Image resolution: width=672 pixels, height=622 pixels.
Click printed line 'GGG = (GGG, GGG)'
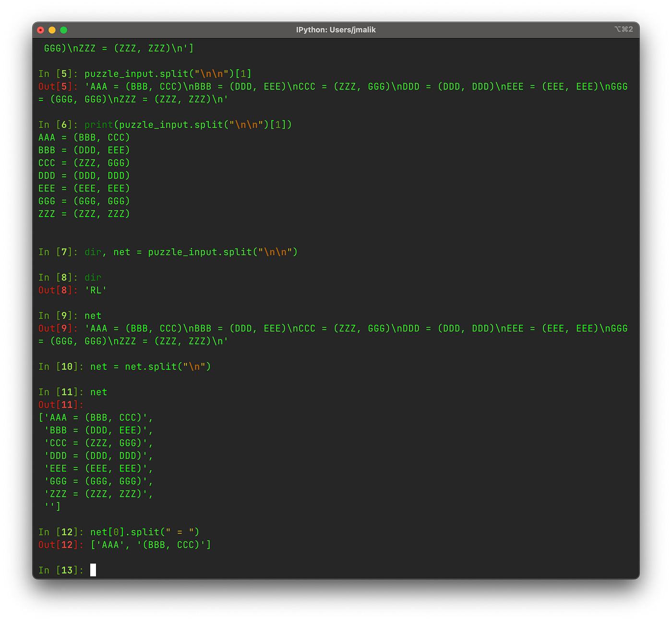point(84,201)
